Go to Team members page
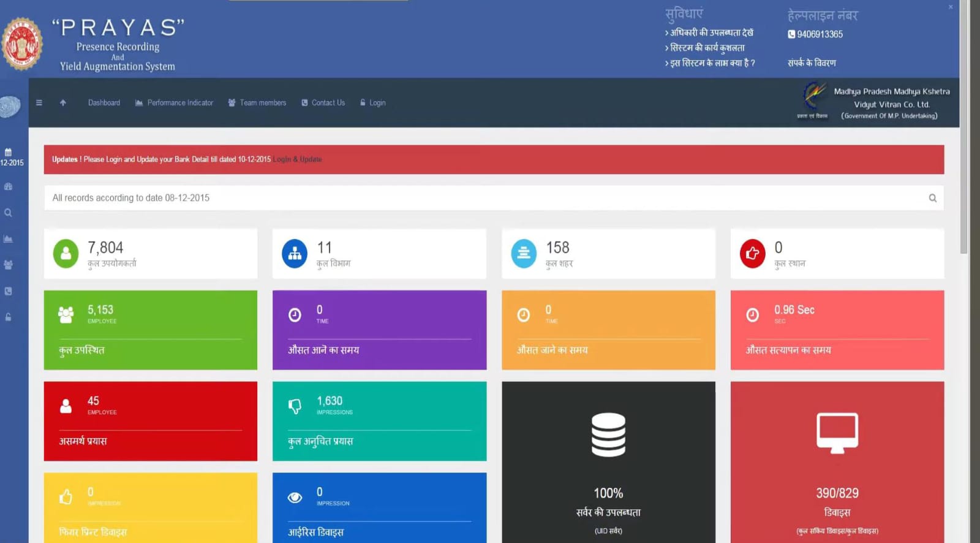Image resolution: width=980 pixels, height=543 pixels. point(257,103)
